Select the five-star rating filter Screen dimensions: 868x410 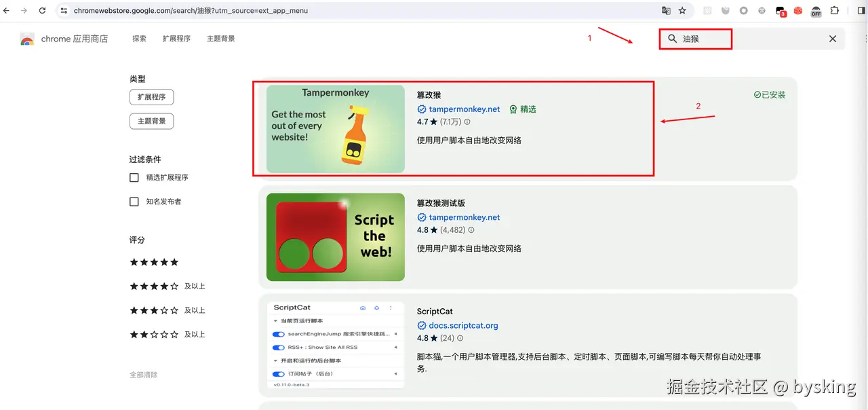coord(155,262)
